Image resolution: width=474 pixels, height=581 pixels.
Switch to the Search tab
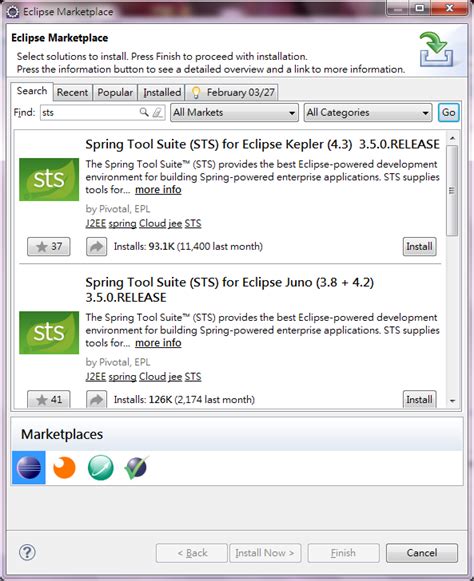32,91
